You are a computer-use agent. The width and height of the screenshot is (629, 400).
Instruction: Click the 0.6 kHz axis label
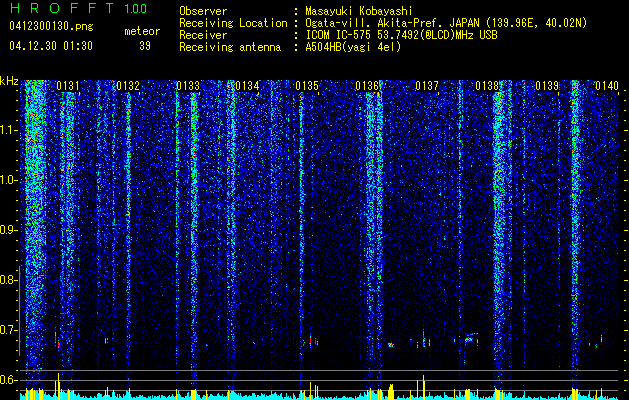8,380
